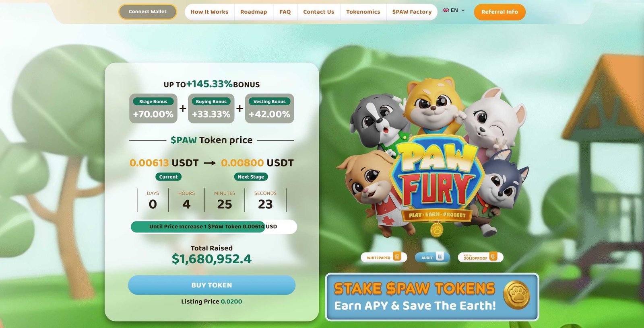The width and height of the screenshot is (644, 328).
Task: Click the Paw Fury logo emblem
Action: (436, 176)
